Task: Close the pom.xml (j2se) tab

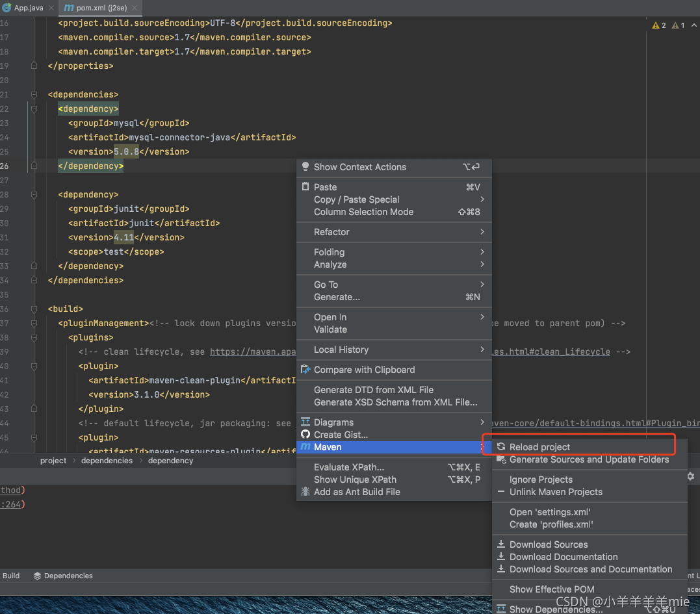Action: click(x=135, y=8)
